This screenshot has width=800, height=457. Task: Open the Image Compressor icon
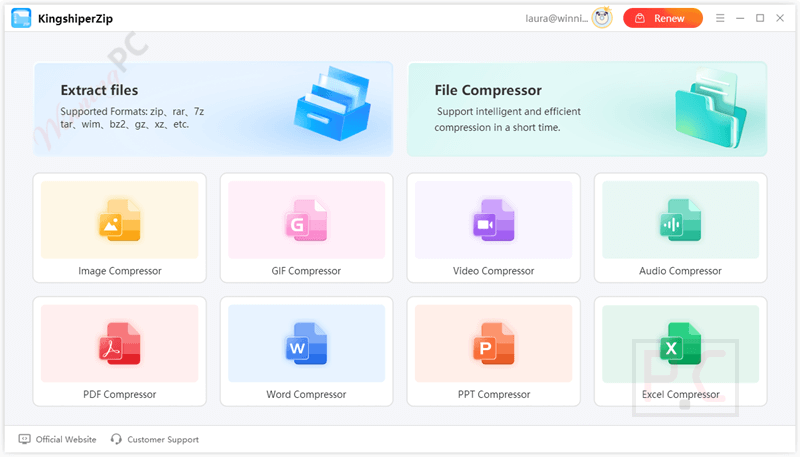(119, 220)
